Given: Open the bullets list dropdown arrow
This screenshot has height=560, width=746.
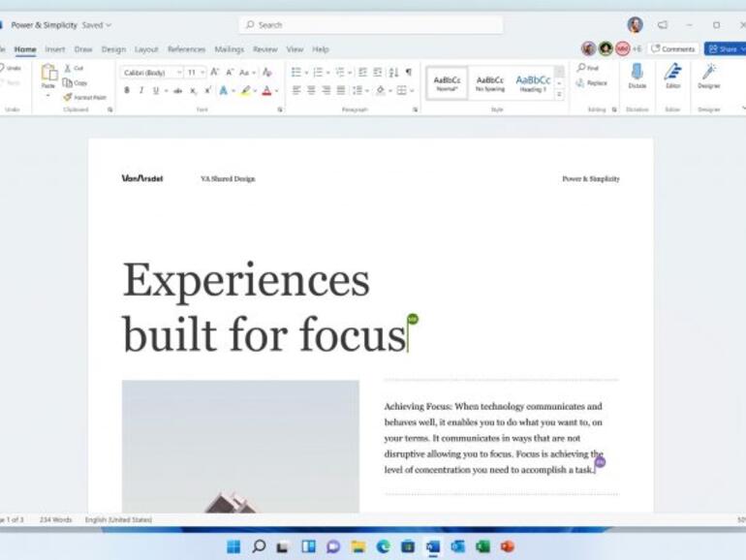Looking at the screenshot, I should click(x=306, y=73).
